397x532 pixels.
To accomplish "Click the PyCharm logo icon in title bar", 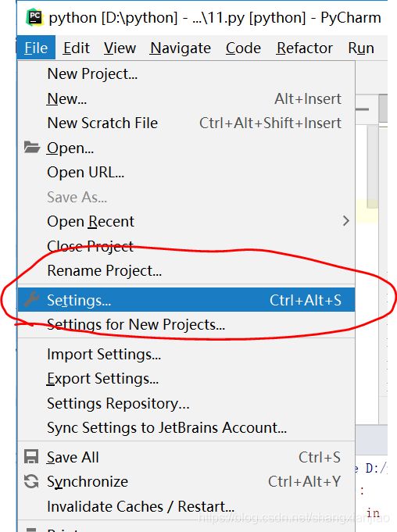I will pos(34,17).
